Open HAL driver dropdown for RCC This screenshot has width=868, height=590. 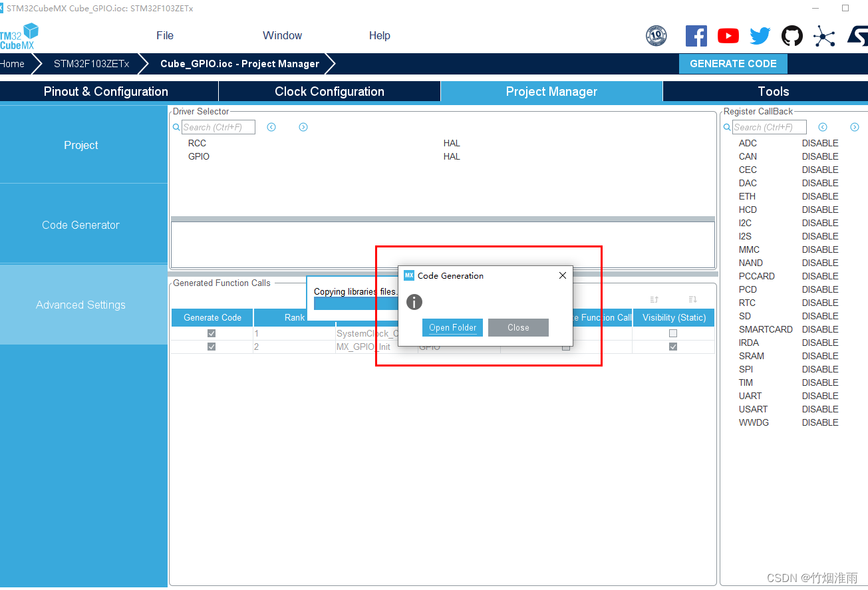click(x=452, y=143)
